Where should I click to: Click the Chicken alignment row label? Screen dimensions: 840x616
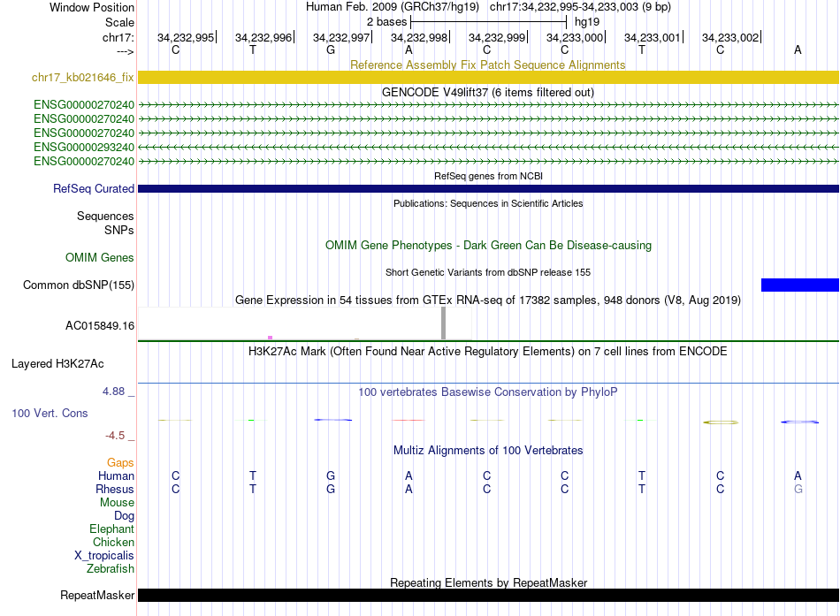[113, 542]
